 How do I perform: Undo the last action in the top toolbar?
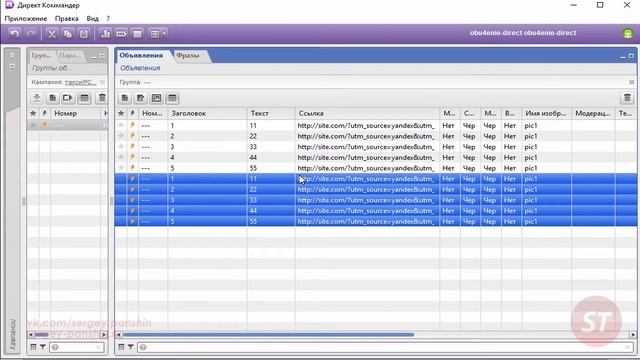pyautogui.click(x=14, y=34)
